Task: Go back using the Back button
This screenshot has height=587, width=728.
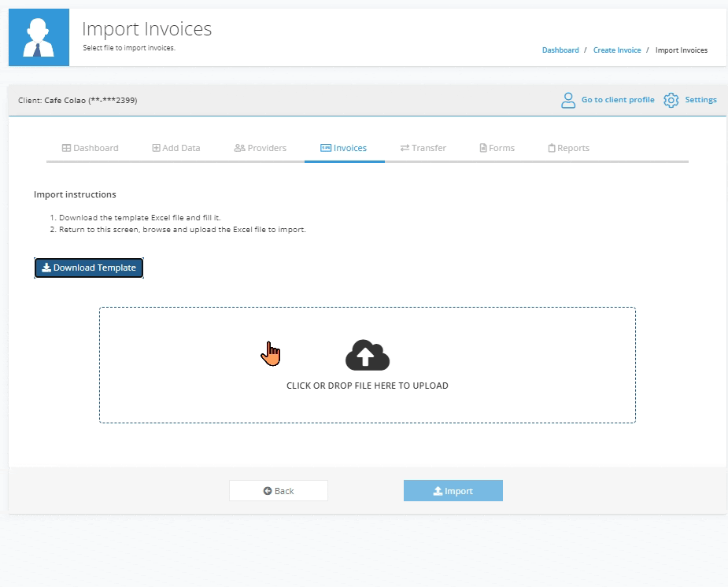Action: (x=279, y=491)
